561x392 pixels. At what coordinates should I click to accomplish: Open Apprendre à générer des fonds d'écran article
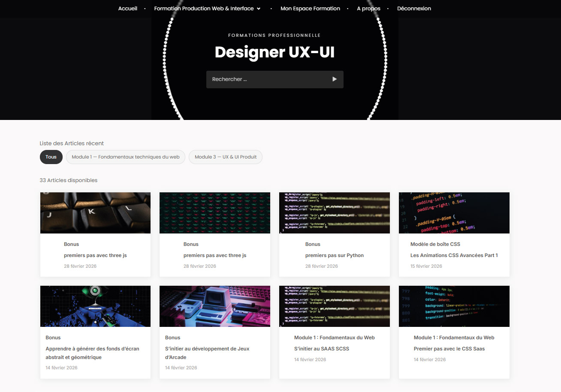(92, 353)
